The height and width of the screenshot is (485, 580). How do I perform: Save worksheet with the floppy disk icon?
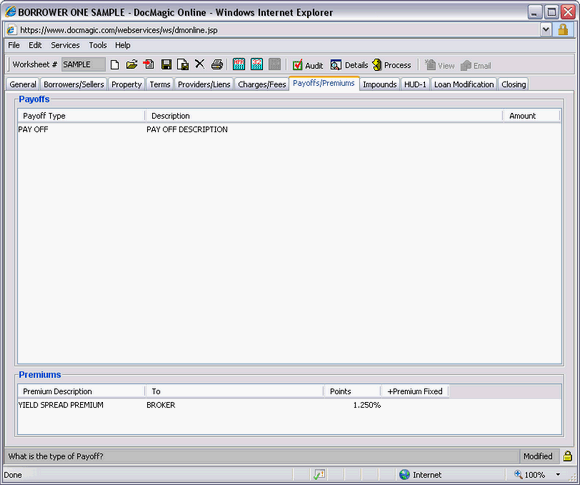(166, 65)
